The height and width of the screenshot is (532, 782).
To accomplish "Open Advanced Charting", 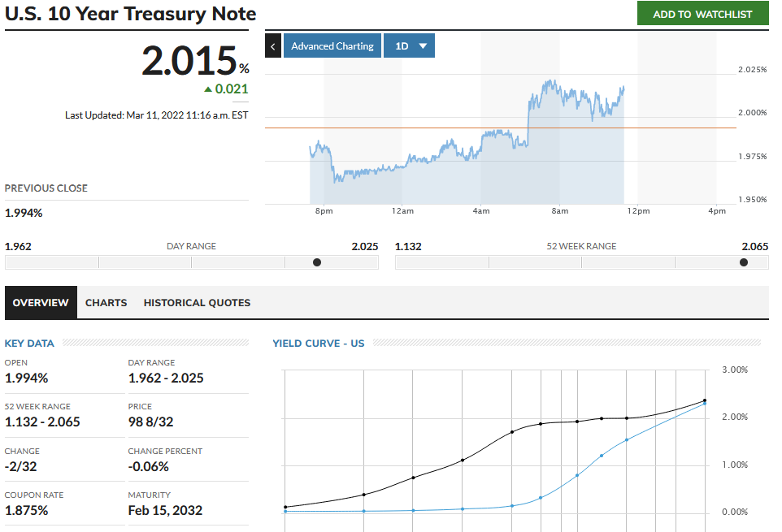I will tap(332, 45).
